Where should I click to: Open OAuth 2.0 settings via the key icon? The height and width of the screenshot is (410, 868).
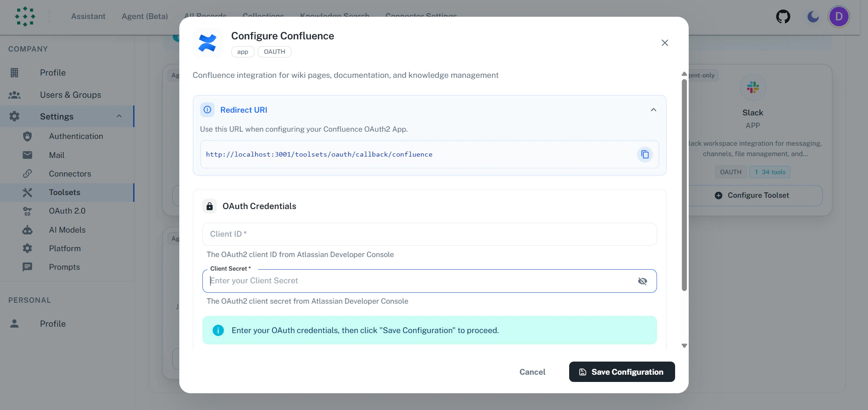pyautogui.click(x=27, y=211)
